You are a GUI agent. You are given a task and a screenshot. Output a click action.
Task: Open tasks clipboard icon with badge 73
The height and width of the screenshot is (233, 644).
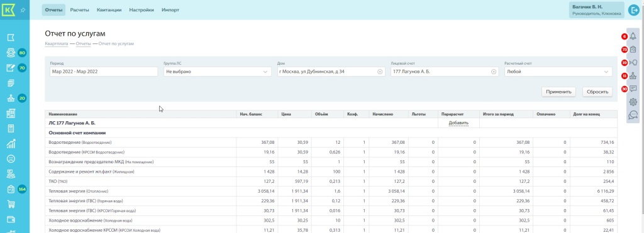tap(633, 50)
